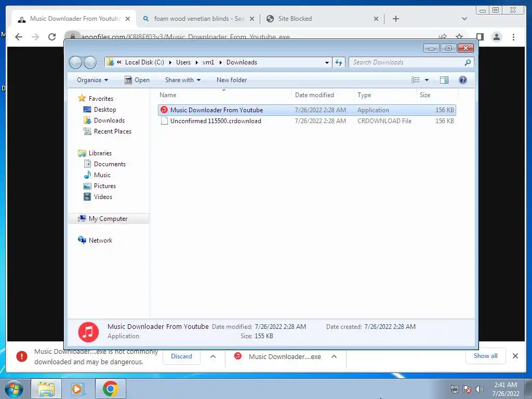The image size is (532, 399).
Task: Close the Chrome downloads bar
Action: click(x=515, y=356)
